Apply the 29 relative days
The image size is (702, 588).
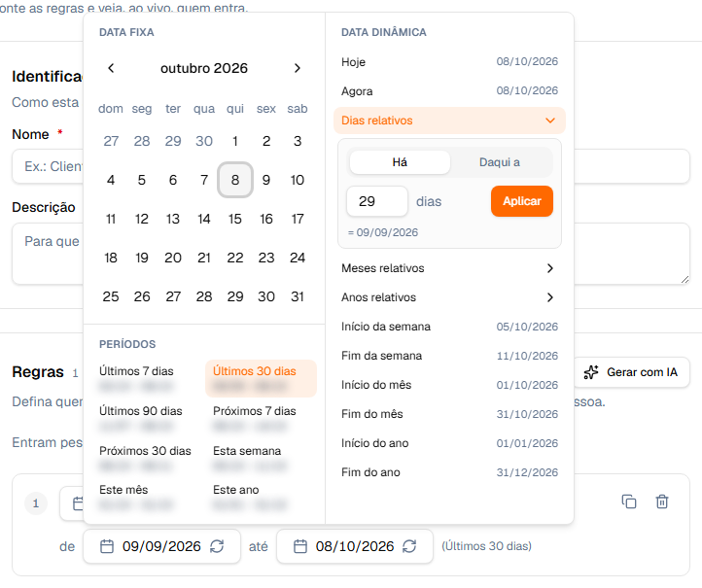pos(522,201)
